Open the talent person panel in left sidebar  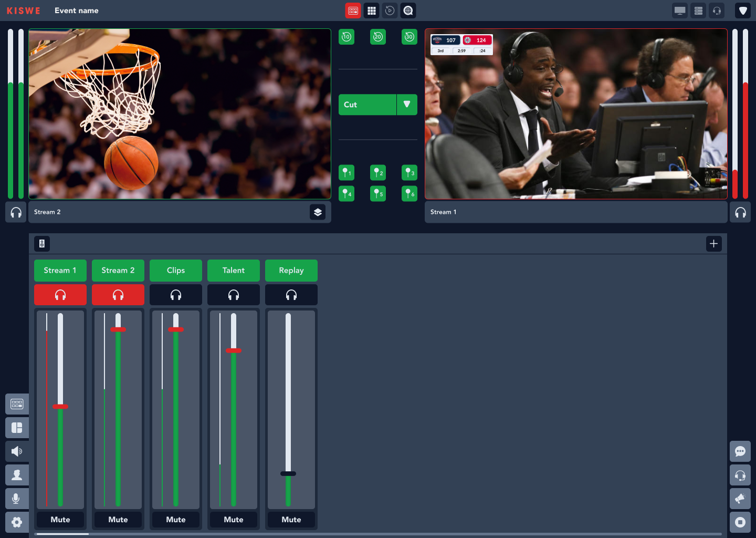[x=17, y=475]
